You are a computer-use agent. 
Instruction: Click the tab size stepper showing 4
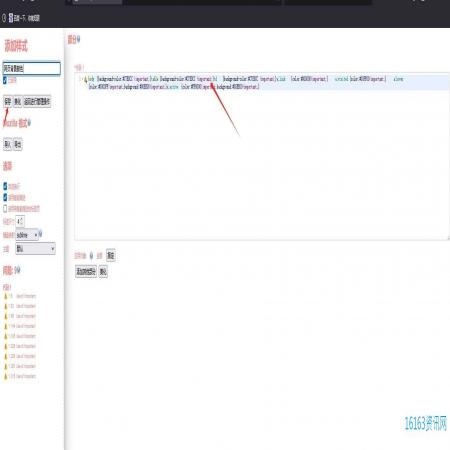[x=20, y=221]
